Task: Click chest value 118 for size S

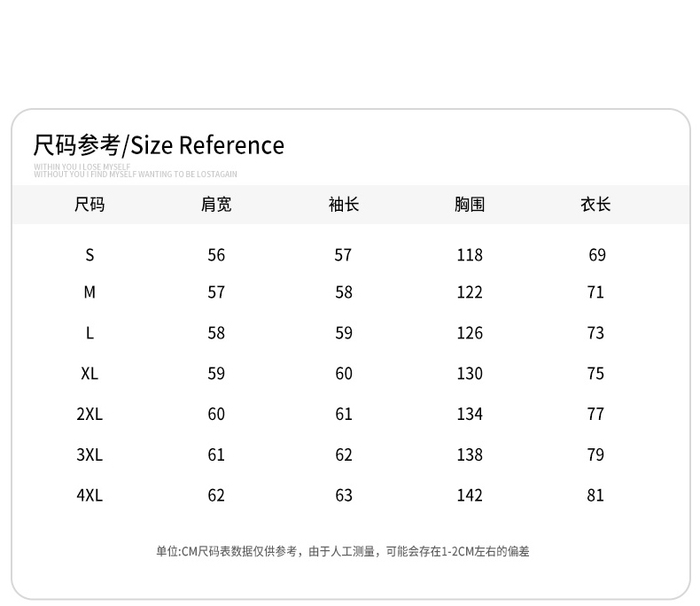Action: pos(470,255)
